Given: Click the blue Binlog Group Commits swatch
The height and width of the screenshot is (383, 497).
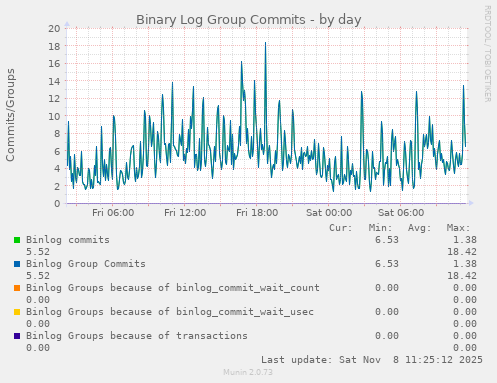Looking at the screenshot, I should [x=17, y=264].
